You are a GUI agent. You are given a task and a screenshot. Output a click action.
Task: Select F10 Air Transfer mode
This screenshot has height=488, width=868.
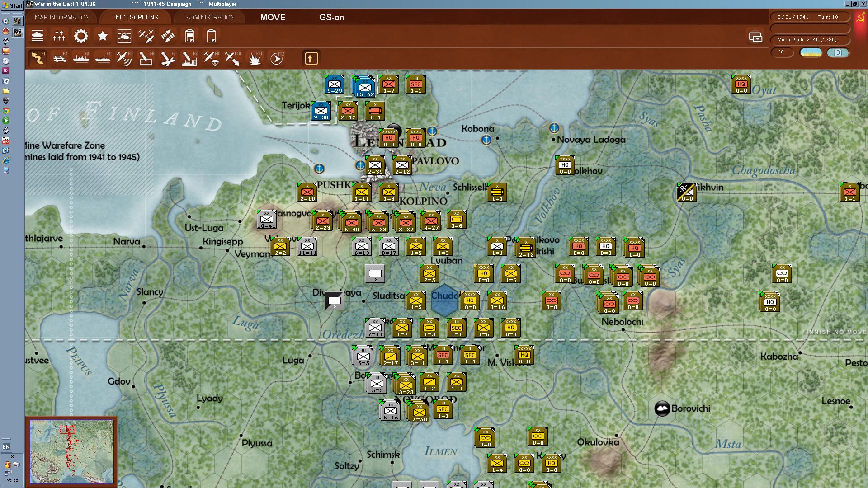233,58
